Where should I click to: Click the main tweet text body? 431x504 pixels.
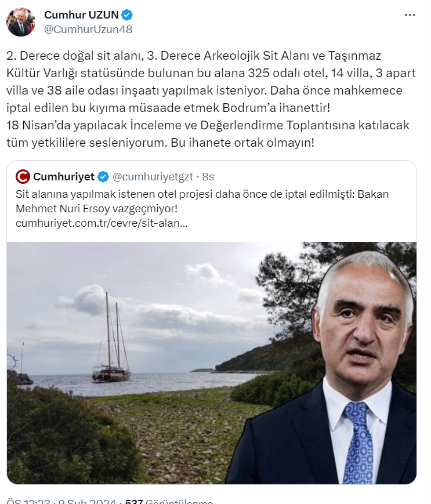click(211, 99)
